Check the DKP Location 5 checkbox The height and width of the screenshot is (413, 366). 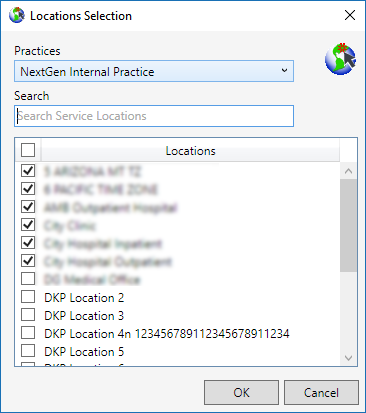click(x=28, y=350)
